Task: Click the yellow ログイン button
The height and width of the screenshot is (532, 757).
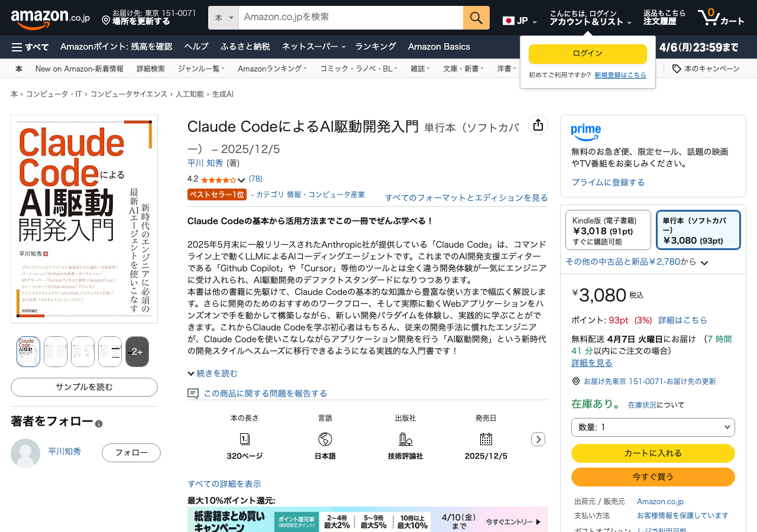Action: (587, 54)
